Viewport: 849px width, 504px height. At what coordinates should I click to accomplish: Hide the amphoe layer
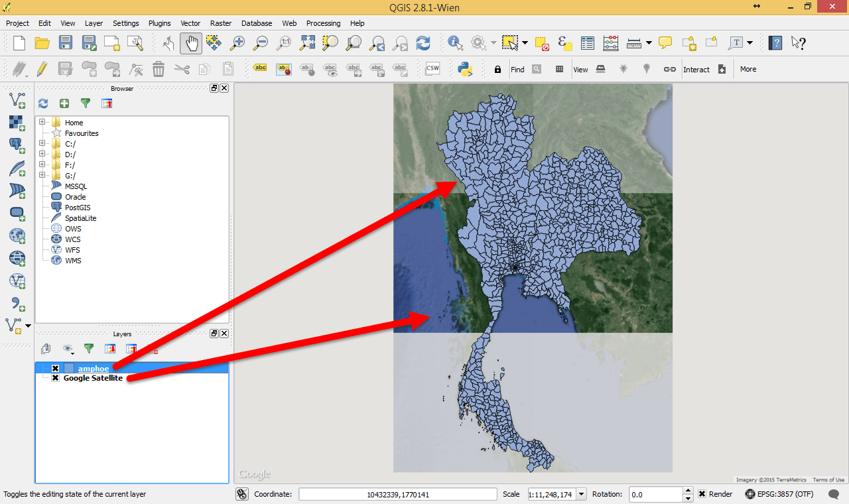(x=55, y=368)
